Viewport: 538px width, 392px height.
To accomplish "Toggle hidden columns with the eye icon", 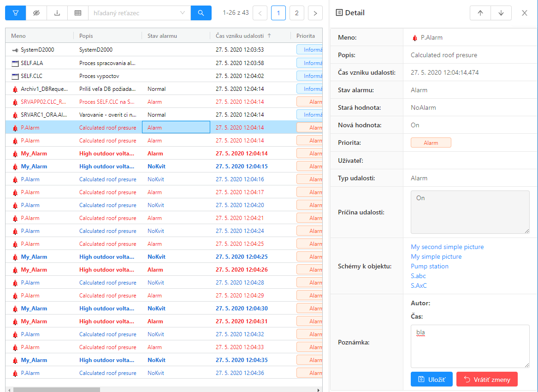I will click(x=36, y=13).
